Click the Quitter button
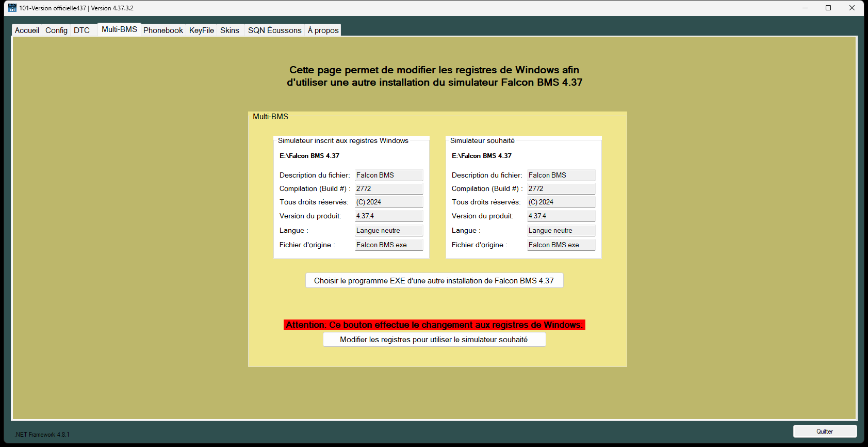868x447 pixels. 825,432
